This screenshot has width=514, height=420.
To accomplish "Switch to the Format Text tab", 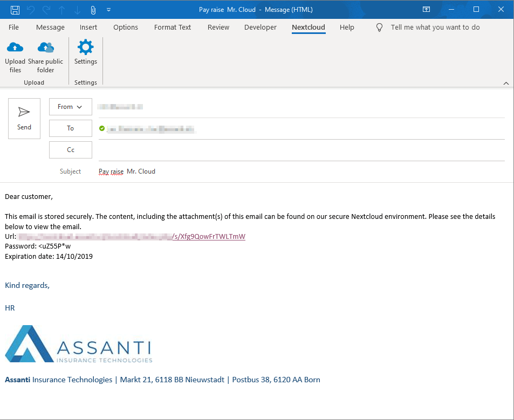I will (x=173, y=27).
